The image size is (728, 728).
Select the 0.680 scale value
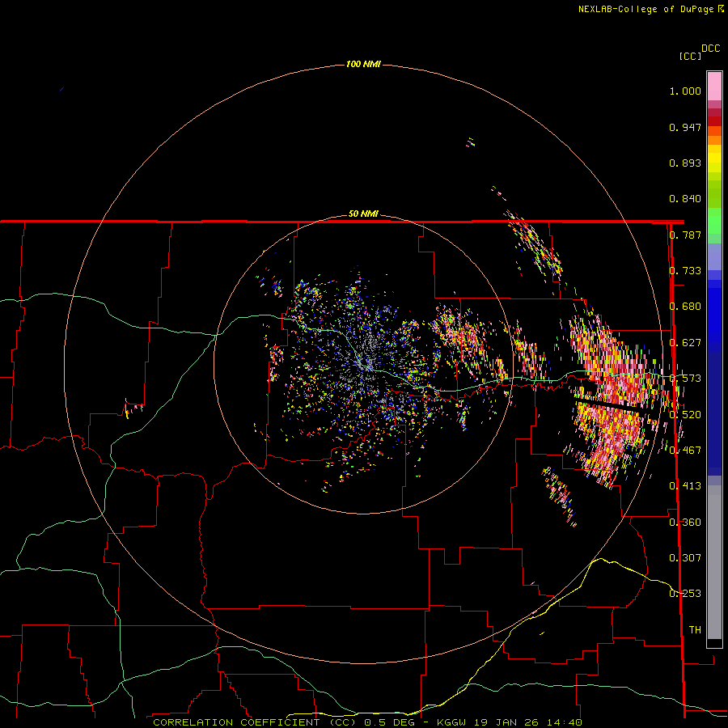point(685,307)
